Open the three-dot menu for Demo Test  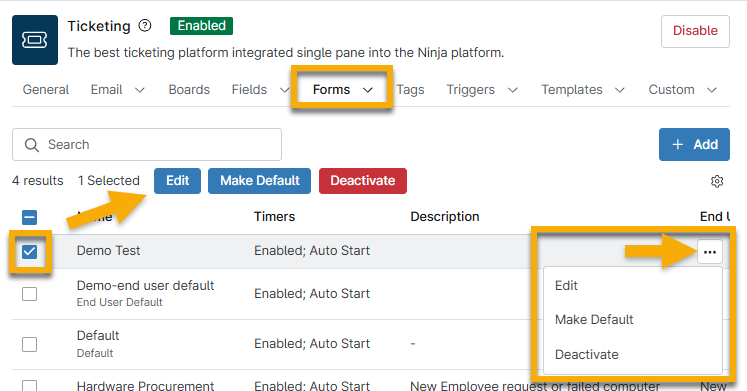coord(710,251)
